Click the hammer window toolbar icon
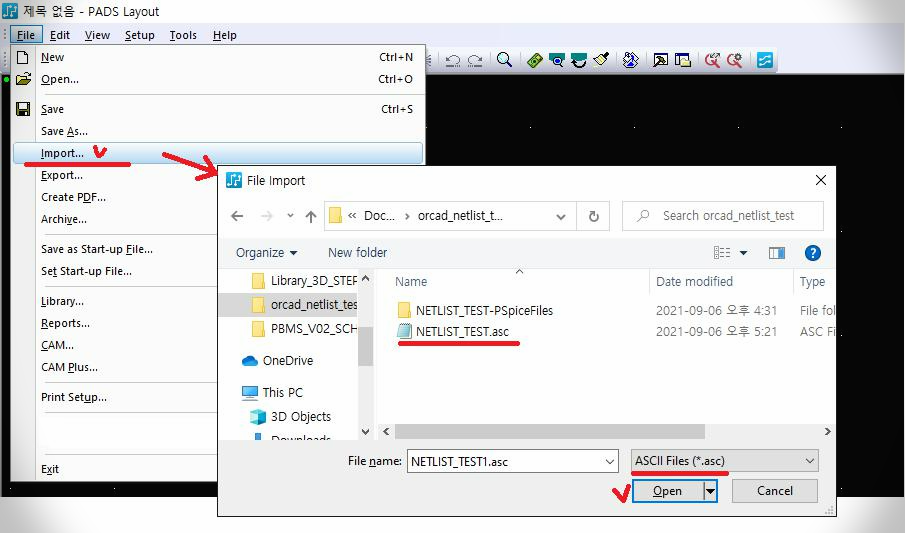The height and width of the screenshot is (533, 905). pos(660,60)
